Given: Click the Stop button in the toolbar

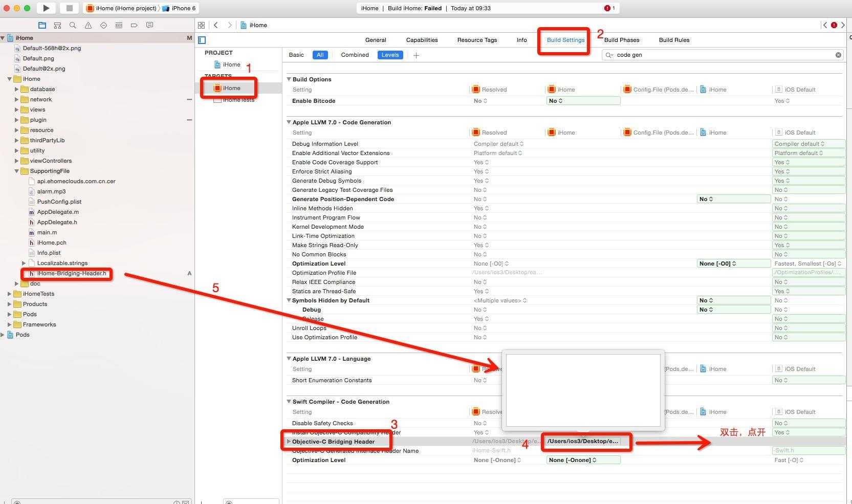Looking at the screenshot, I should tap(69, 8).
